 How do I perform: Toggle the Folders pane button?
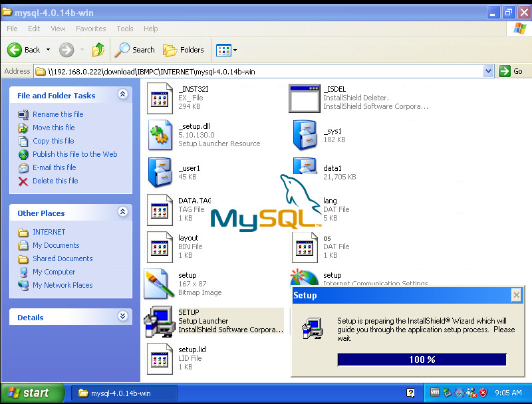pyautogui.click(x=184, y=50)
